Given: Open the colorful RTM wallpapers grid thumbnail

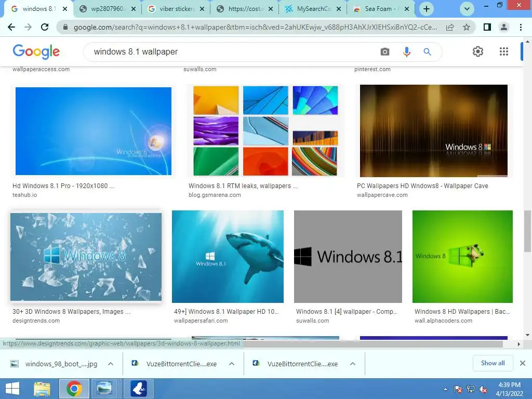Looking at the screenshot, I should 265,130.
